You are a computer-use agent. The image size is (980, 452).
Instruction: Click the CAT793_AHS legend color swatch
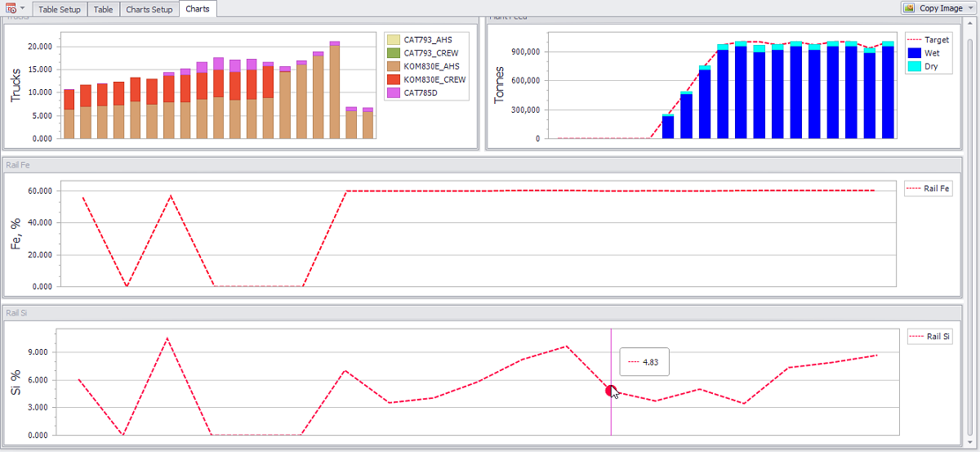click(x=394, y=39)
